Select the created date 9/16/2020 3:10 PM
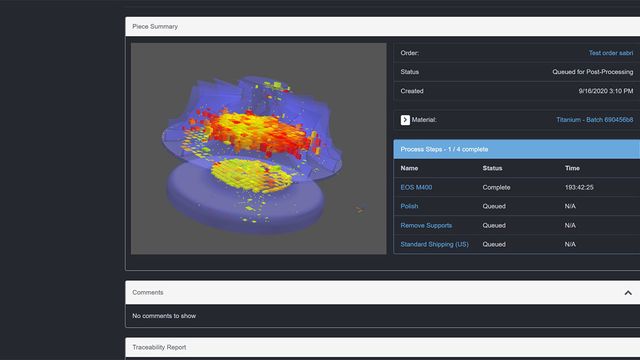The image size is (640, 360). point(606,91)
